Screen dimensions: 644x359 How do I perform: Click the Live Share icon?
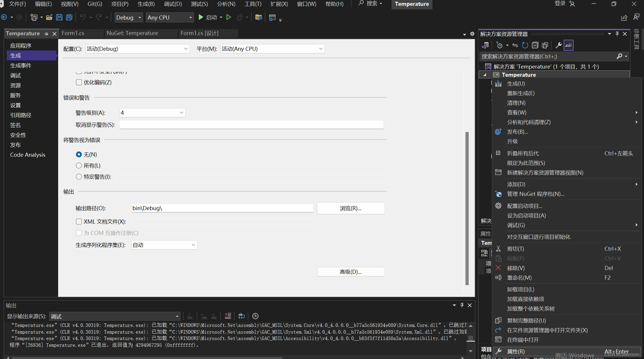point(624,18)
